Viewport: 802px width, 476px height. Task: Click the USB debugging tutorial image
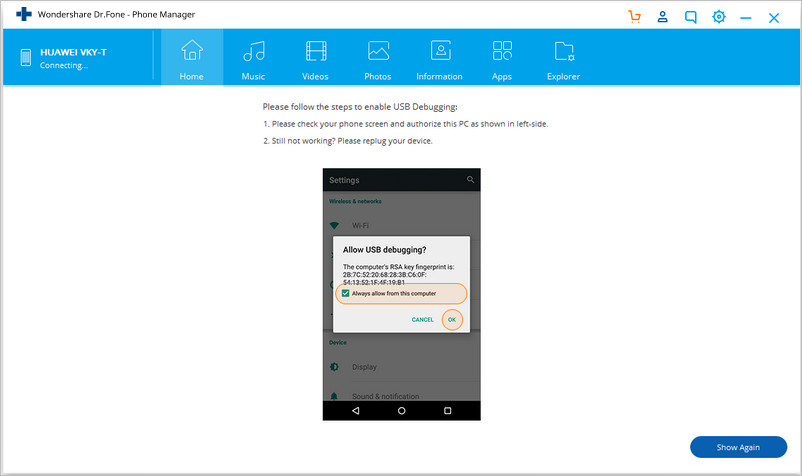[x=402, y=294]
